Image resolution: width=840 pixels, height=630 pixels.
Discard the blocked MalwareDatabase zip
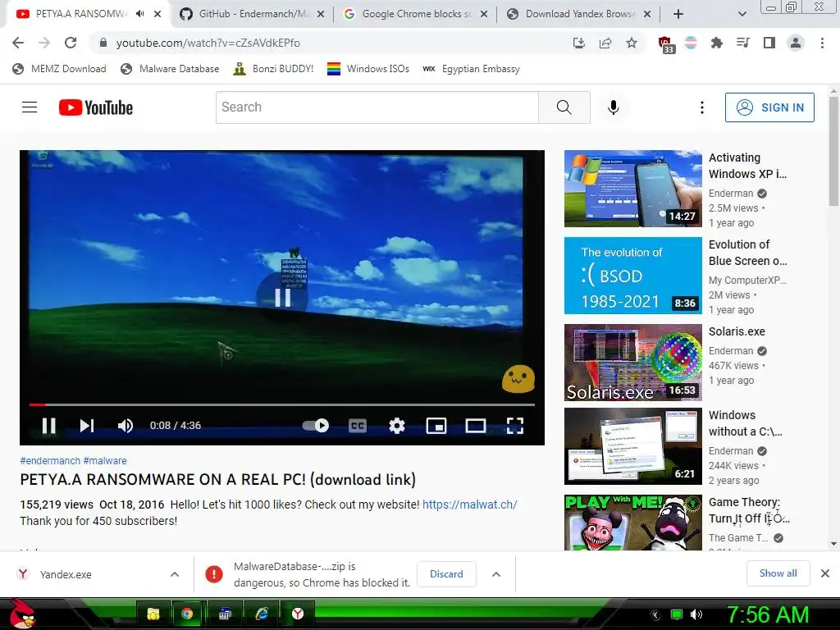click(x=446, y=573)
